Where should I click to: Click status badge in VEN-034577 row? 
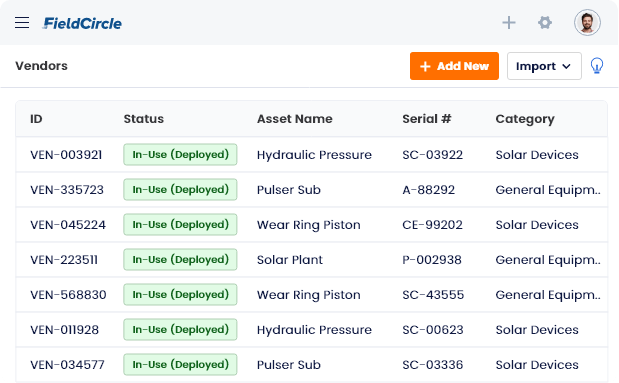click(x=180, y=364)
